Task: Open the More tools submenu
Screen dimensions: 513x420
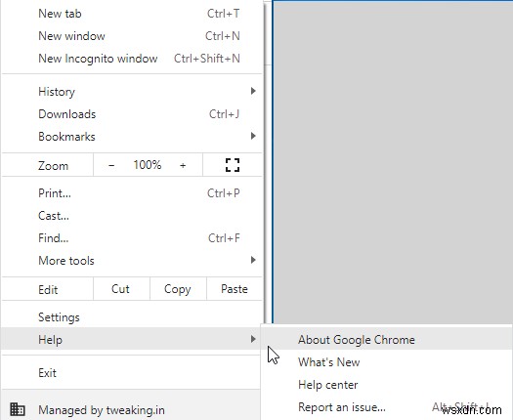Action: click(132, 261)
